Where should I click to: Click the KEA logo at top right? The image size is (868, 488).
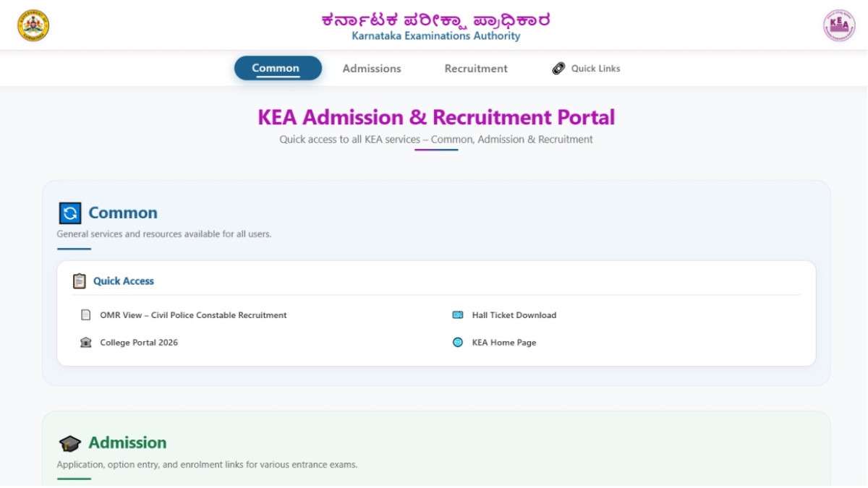(839, 25)
